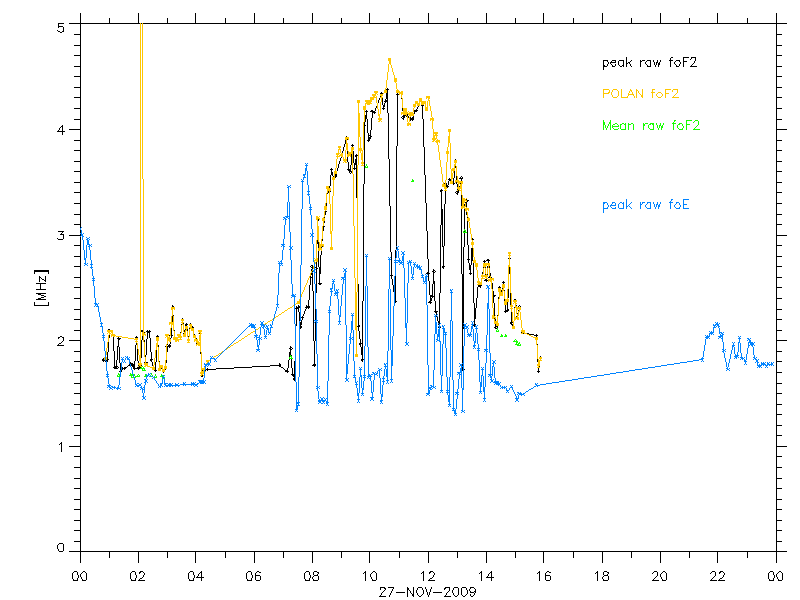Click the first '00' x-axis label
Viewport: 800px width, 600px height.
(80, 577)
